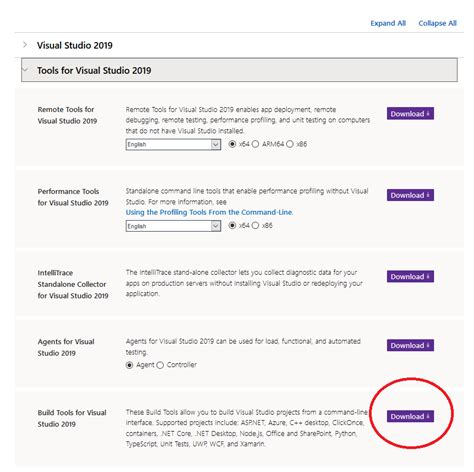Select ARM64 radio for Remote Tools
Image resolution: width=474 pixels, height=472 pixels.
click(255, 144)
